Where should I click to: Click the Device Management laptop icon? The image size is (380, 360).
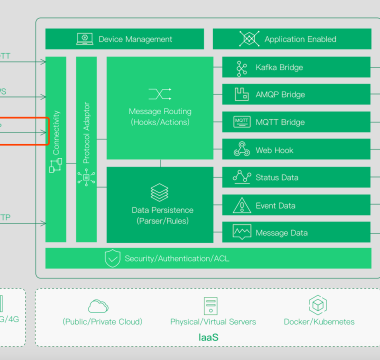click(85, 39)
